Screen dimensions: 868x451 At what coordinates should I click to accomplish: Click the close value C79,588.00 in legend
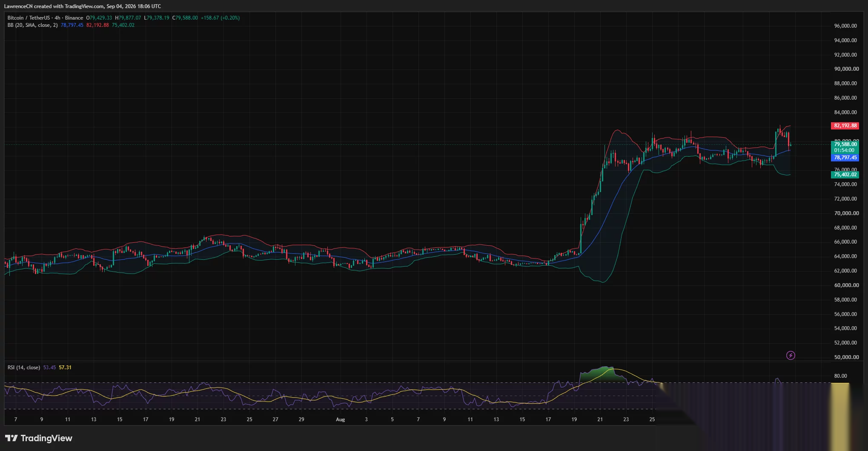(x=185, y=18)
